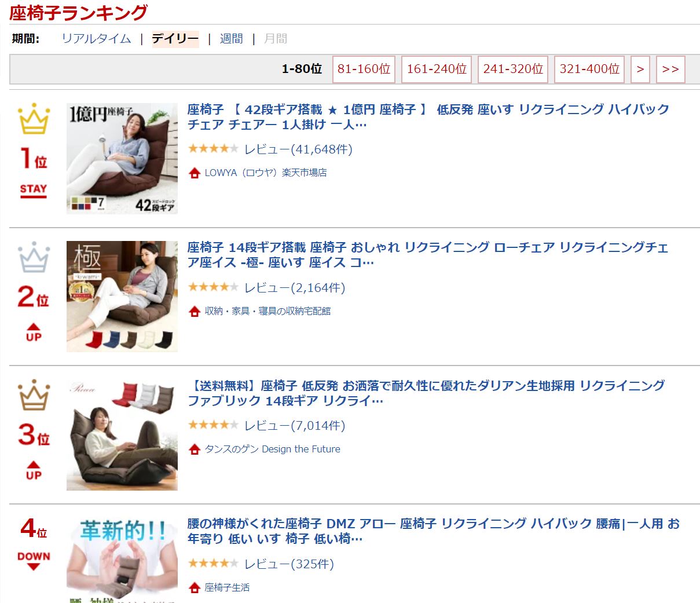Click the shop house icon beside 収納・家具・寝具の収納宅配館
This screenshot has width=700, height=603.
[x=195, y=311]
